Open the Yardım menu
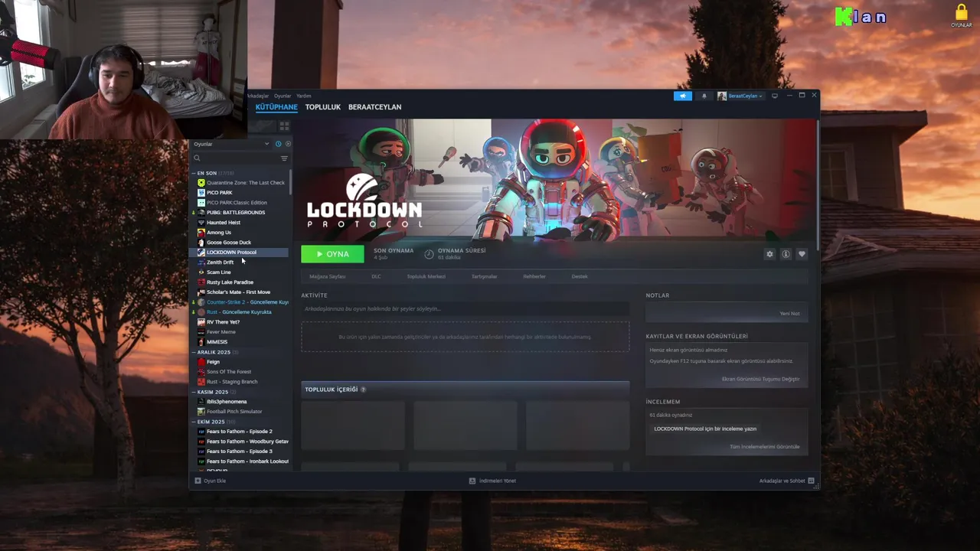The image size is (980, 551). [x=304, y=96]
